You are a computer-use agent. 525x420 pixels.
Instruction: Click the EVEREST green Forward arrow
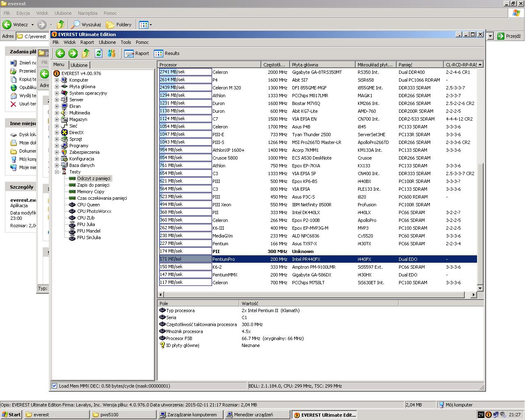pos(73,53)
